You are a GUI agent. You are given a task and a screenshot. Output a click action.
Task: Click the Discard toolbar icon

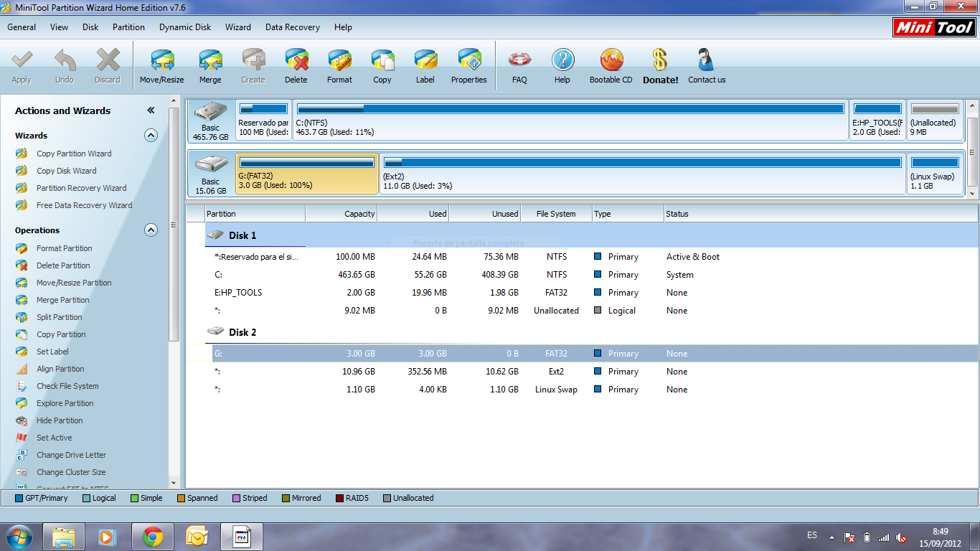click(x=108, y=60)
